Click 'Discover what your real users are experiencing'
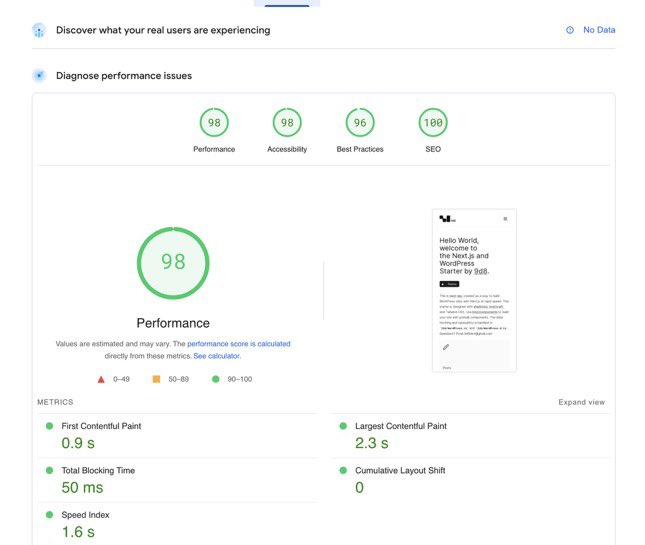 [163, 30]
